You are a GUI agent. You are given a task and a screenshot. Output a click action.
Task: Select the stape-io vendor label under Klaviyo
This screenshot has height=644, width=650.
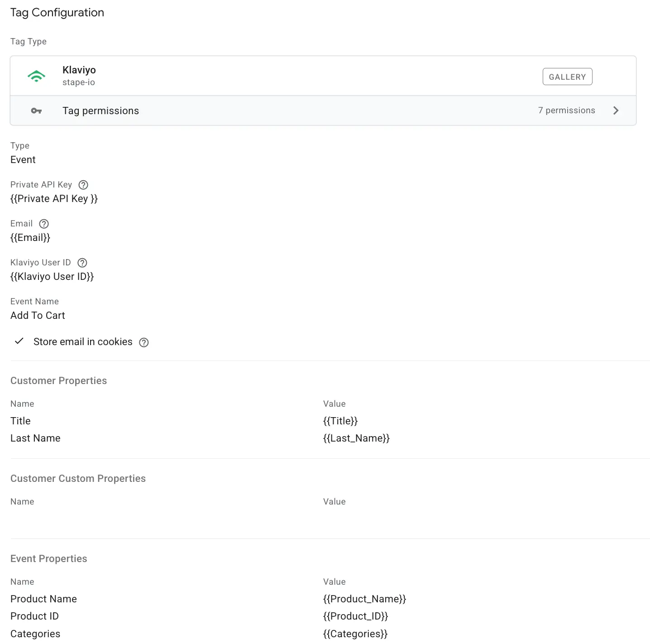coord(79,82)
